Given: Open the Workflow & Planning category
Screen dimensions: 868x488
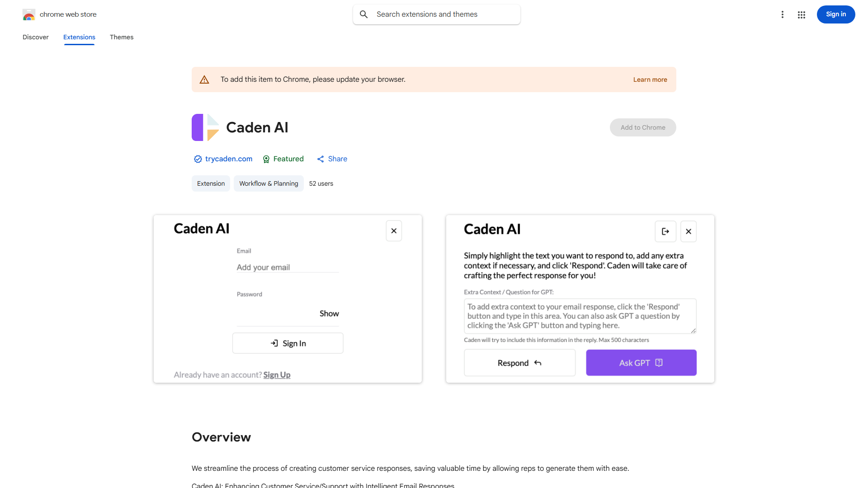Looking at the screenshot, I should pyautogui.click(x=268, y=183).
